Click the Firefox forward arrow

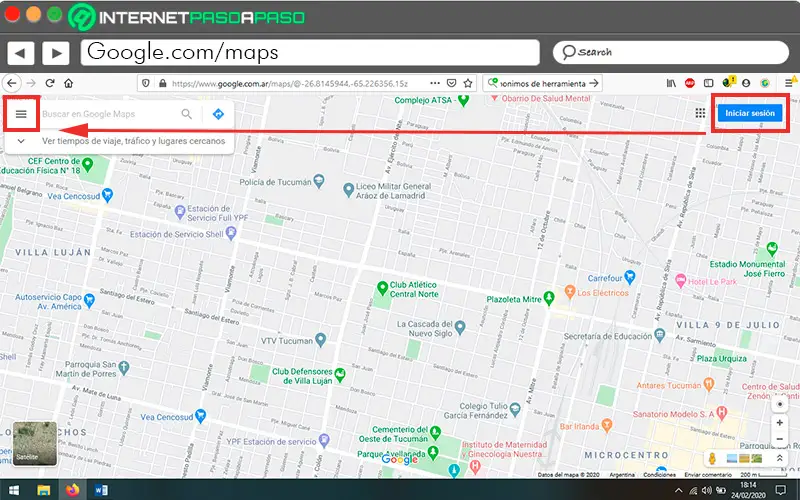pos(31,83)
